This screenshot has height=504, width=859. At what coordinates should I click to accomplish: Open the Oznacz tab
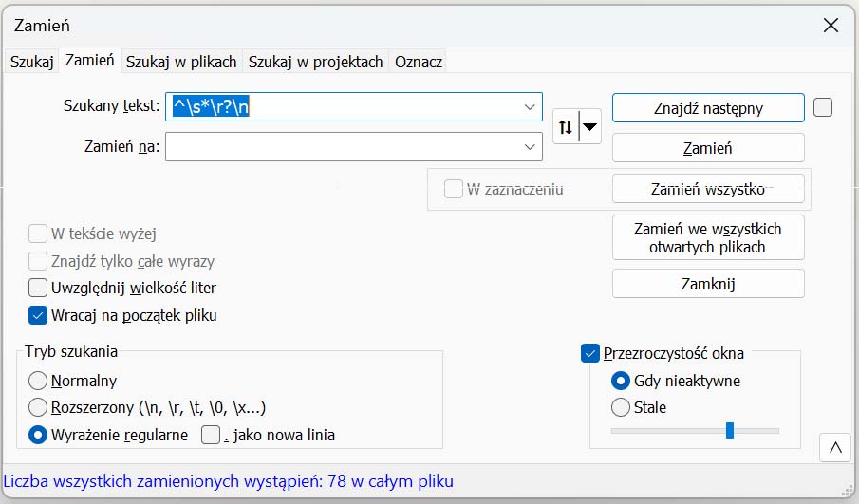tap(419, 62)
